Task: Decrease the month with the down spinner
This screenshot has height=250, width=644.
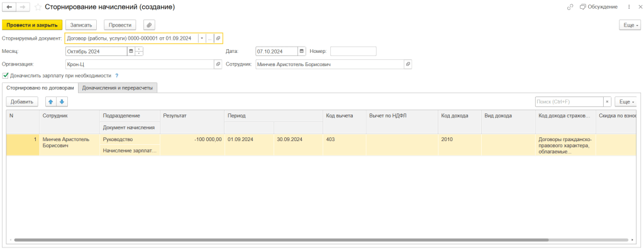Action: (139, 54)
